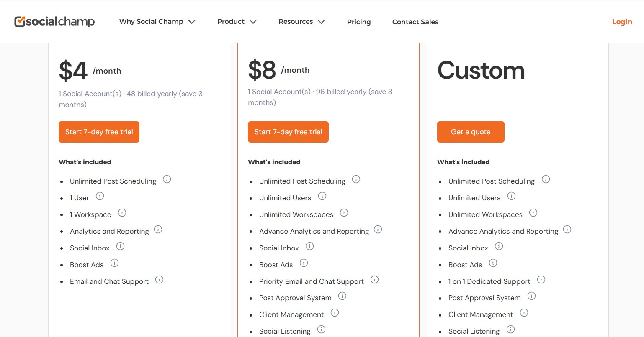Click the "$4" price text
This screenshot has height=337, width=644.
73,71
